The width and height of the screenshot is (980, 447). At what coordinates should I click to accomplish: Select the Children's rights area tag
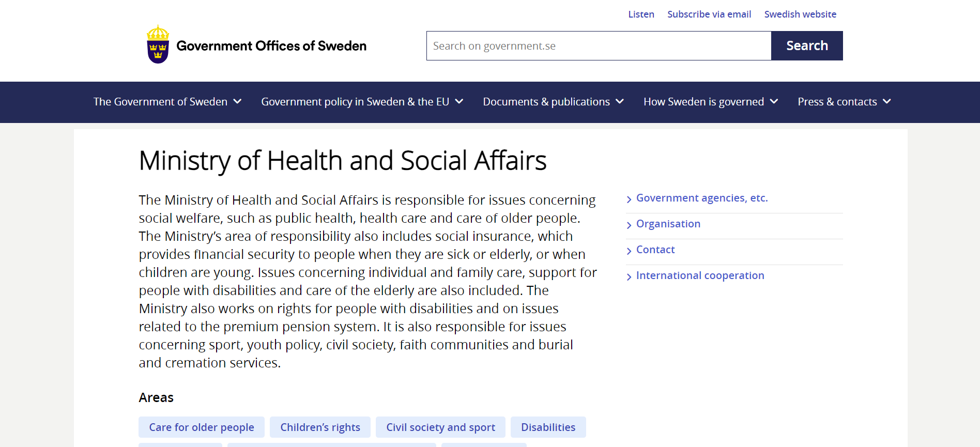(x=320, y=427)
